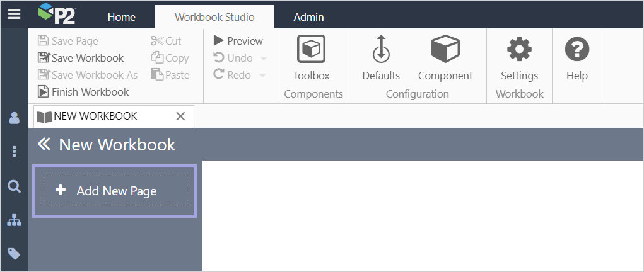Screen dimensions: 644x272
Task: Open the tag icon in sidebar
Action: coord(14,254)
